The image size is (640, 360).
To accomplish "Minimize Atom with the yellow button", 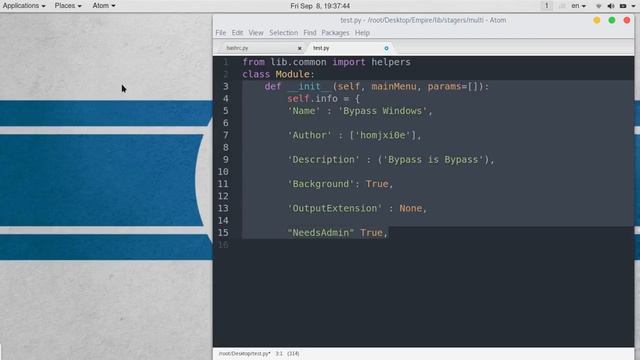I will (597, 20).
